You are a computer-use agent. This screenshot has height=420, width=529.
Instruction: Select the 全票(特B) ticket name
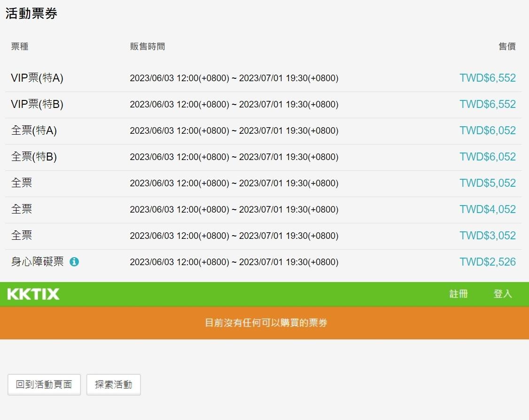click(x=34, y=157)
